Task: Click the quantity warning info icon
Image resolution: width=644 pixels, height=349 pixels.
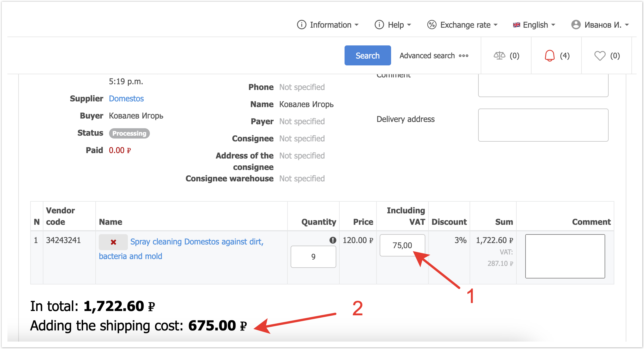Action: pos(333,240)
